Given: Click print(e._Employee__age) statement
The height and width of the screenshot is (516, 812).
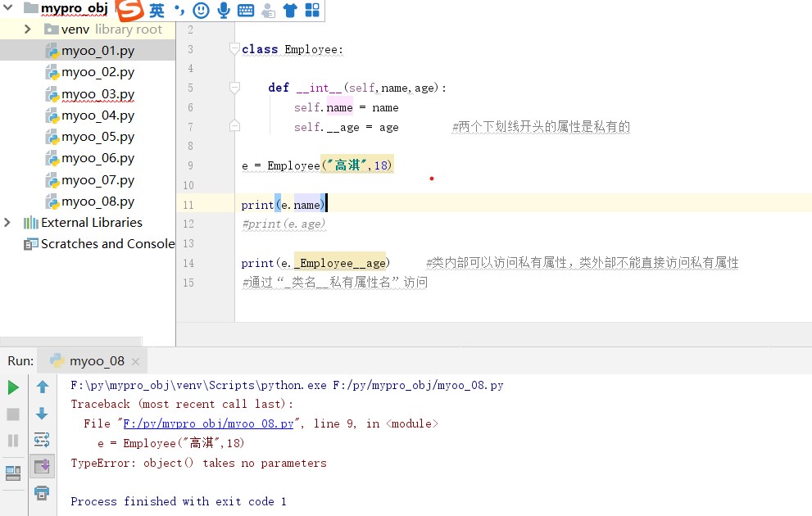Looking at the screenshot, I should pyautogui.click(x=315, y=264).
